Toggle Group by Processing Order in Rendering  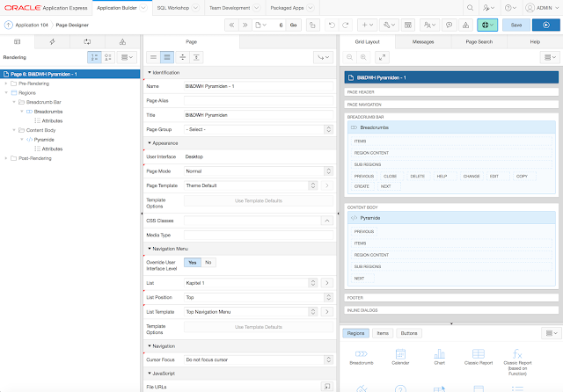(94, 57)
